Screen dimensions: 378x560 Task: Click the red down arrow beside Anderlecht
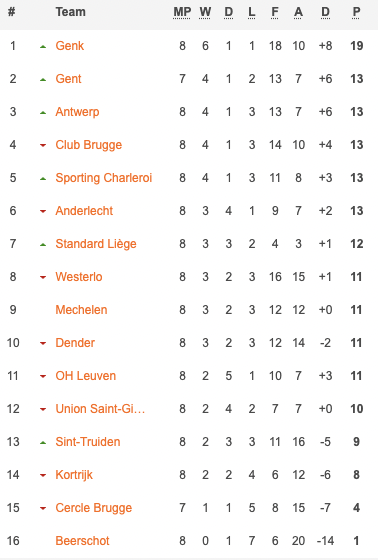click(x=43, y=211)
